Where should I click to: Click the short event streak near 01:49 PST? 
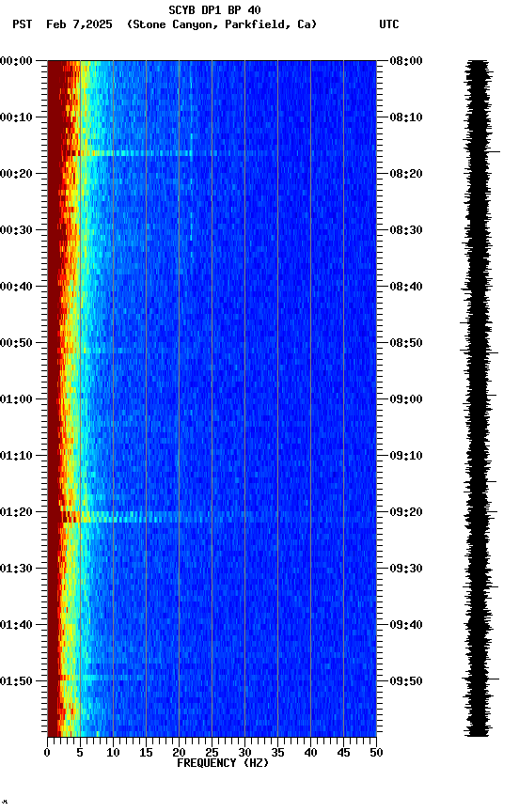[x=103, y=678]
